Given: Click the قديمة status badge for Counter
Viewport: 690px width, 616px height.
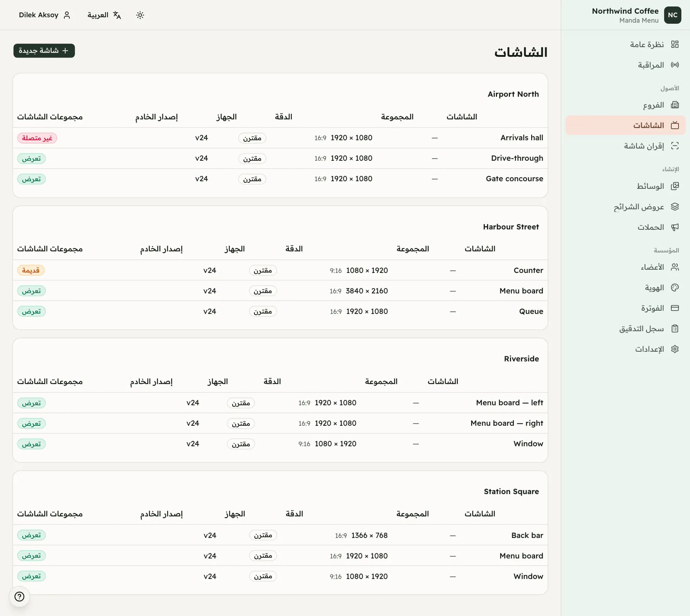Looking at the screenshot, I should tap(31, 270).
